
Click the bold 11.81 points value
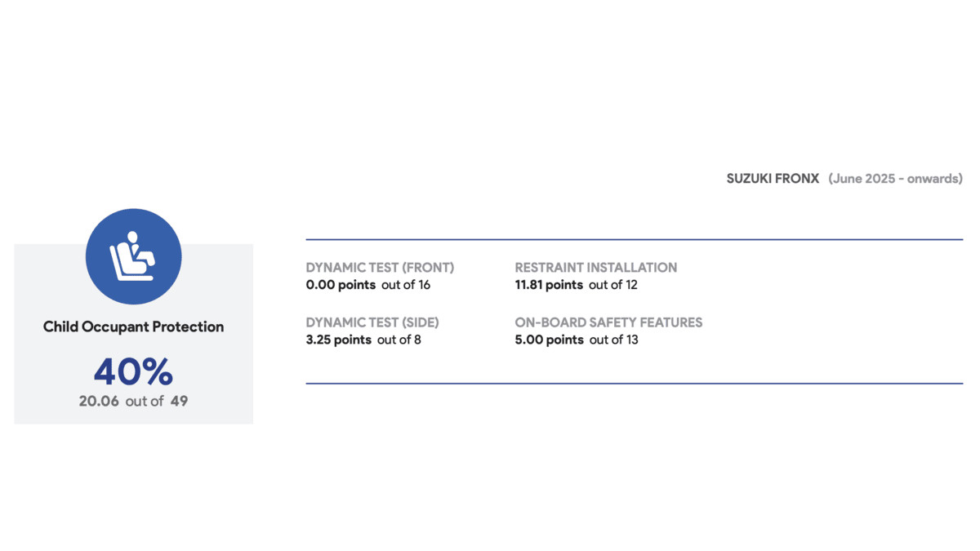click(549, 285)
